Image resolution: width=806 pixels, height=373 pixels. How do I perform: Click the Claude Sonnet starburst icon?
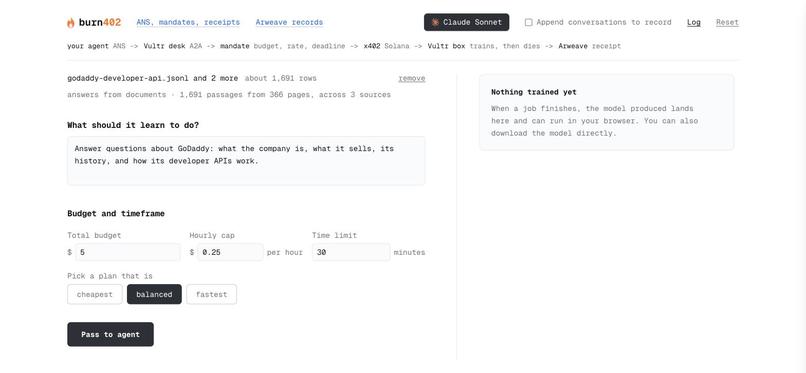click(435, 23)
